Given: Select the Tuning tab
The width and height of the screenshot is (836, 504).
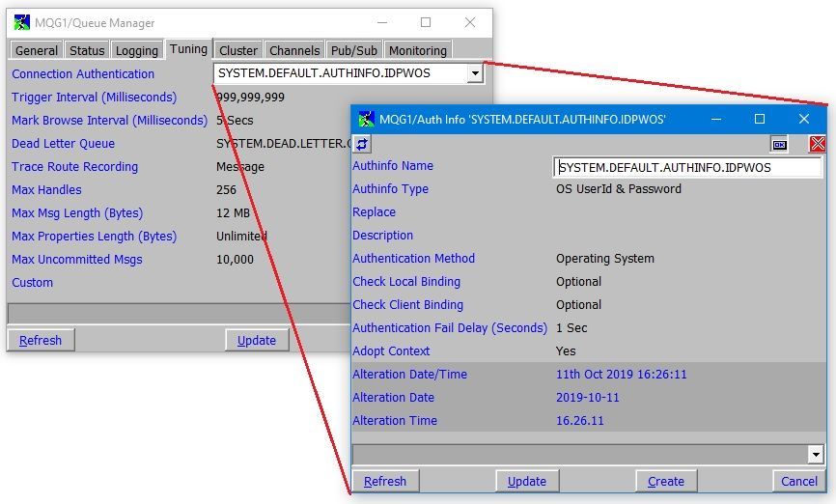Looking at the screenshot, I should 189,49.
